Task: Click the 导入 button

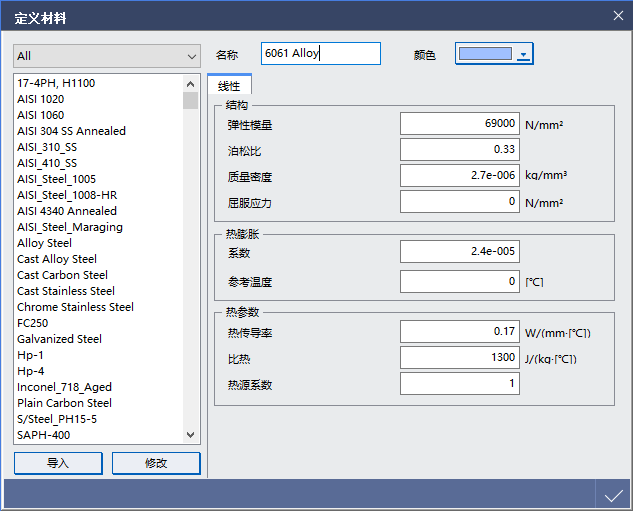Action: click(58, 463)
